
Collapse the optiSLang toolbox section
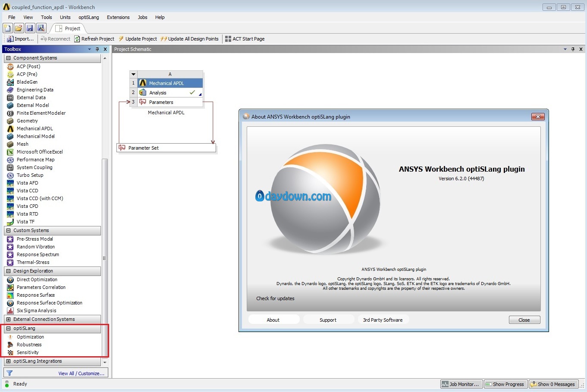(8, 328)
